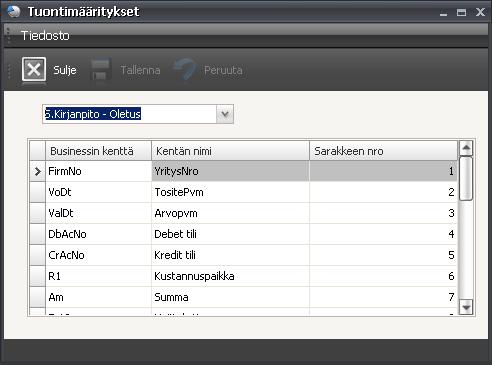Screen dimensions: 492x365
Task: Select the VoDt cell
Action: point(98,192)
